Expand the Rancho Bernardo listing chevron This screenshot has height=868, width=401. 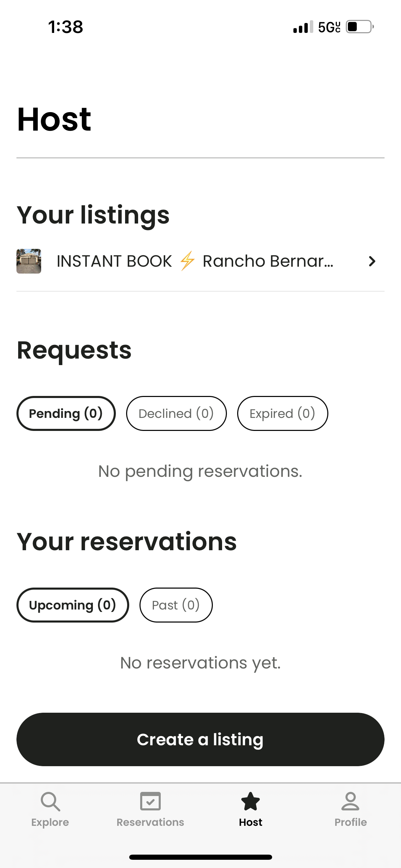click(372, 261)
